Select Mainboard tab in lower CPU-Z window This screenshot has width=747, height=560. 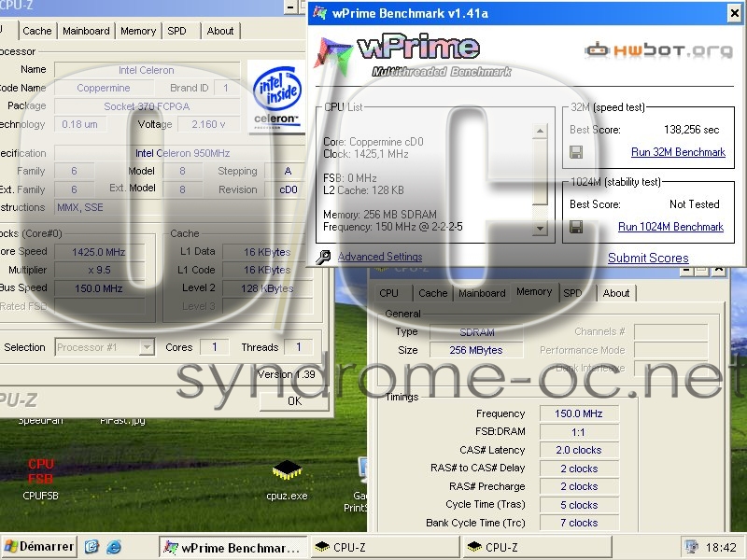click(482, 293)
